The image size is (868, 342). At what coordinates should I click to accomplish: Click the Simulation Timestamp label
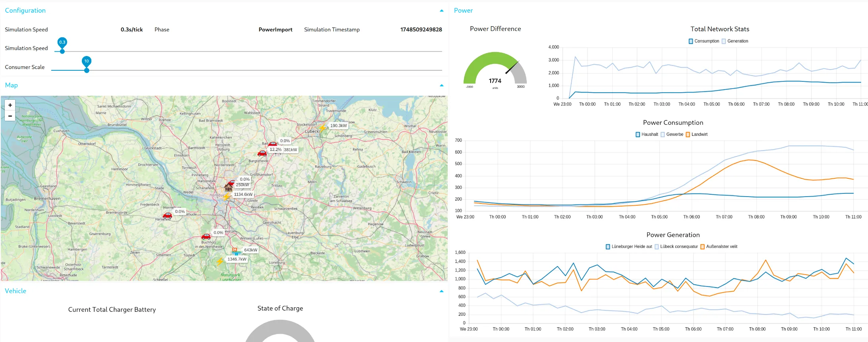coord(332,30)
